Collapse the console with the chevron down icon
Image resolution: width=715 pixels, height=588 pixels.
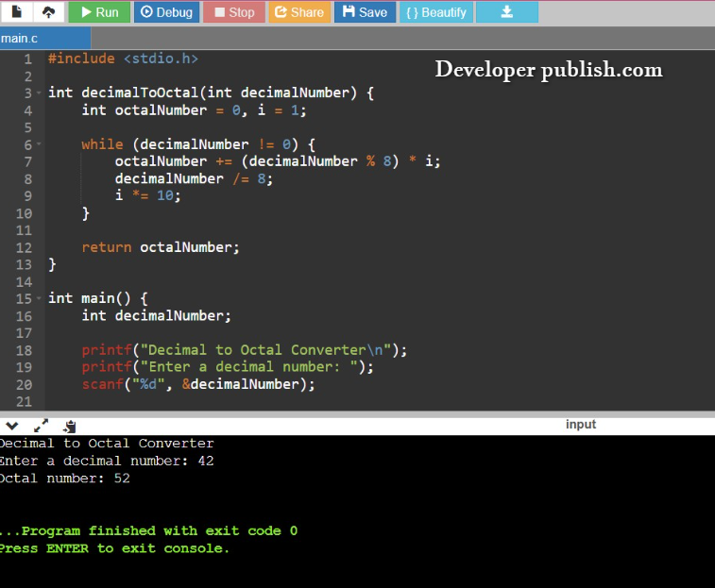[x=12, y=426]
